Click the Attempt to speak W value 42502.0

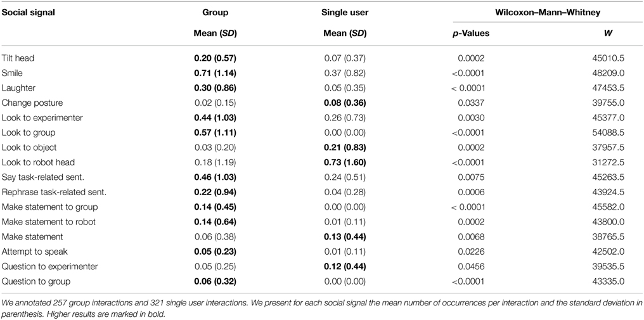(x=607, y=252)
